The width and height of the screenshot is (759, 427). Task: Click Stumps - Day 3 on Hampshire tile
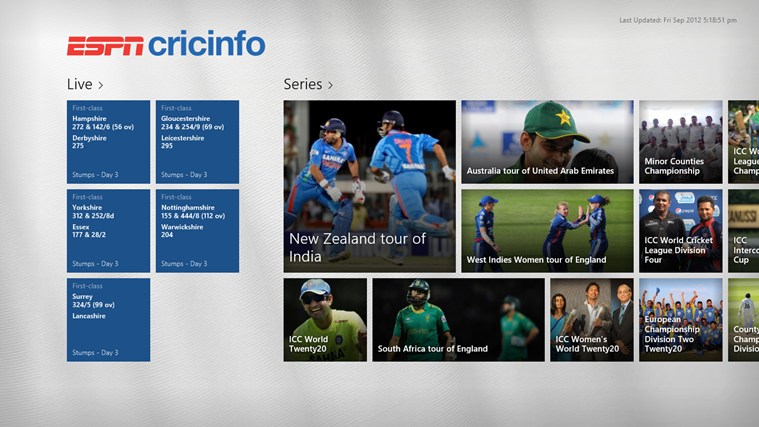point(95,175)
